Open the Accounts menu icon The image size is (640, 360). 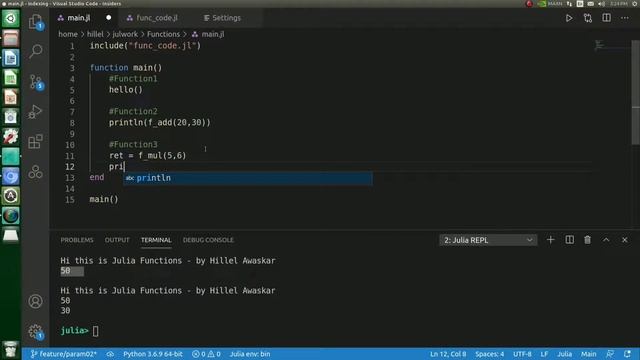[36, 302]
